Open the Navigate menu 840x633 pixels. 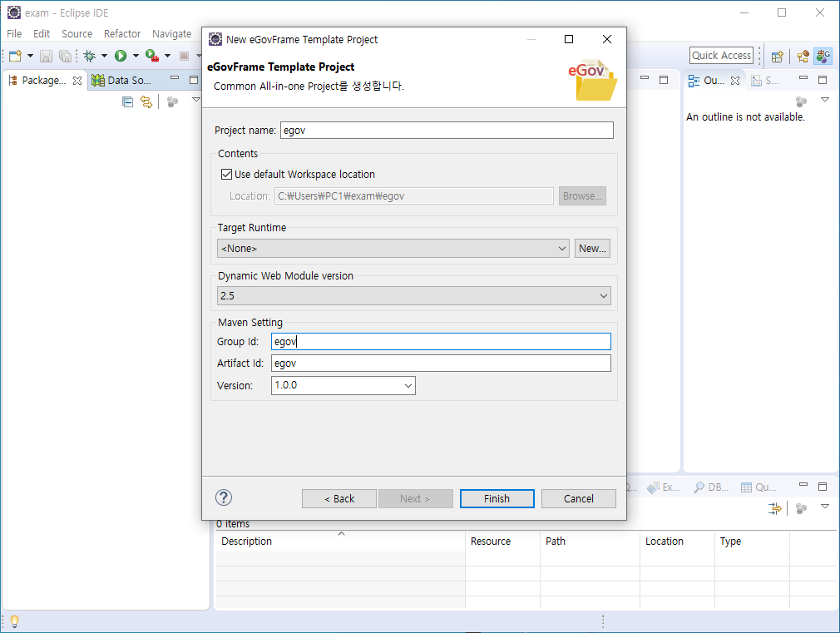pyautogui.click(x=171, y=34)
